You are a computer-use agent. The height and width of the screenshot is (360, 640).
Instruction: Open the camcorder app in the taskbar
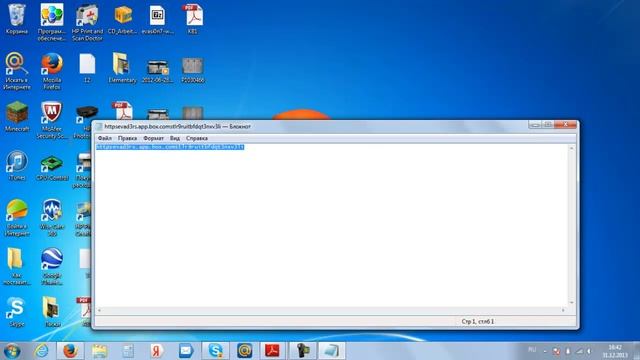pos(302,351)
